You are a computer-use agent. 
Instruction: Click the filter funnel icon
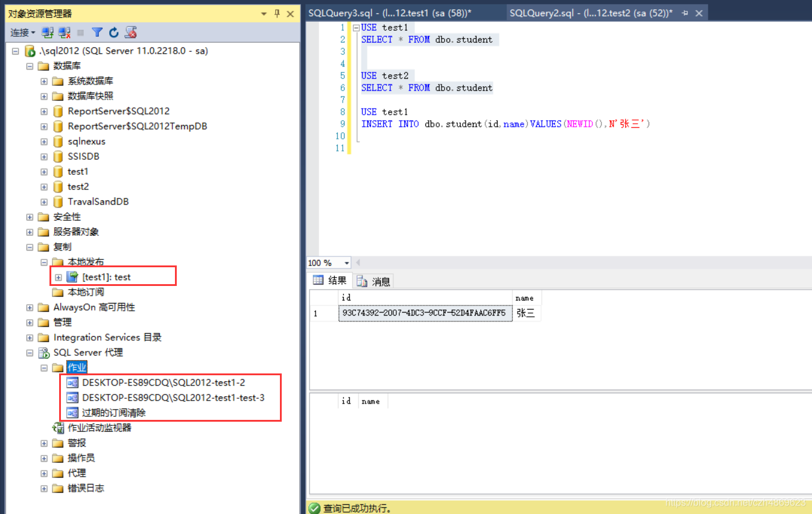click(x=97, y=33)
